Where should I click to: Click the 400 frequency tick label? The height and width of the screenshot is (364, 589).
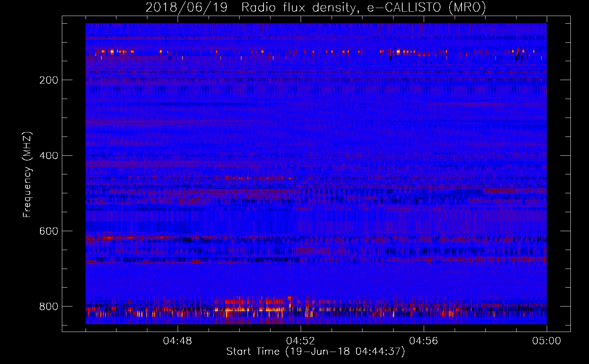pos(49,156)
